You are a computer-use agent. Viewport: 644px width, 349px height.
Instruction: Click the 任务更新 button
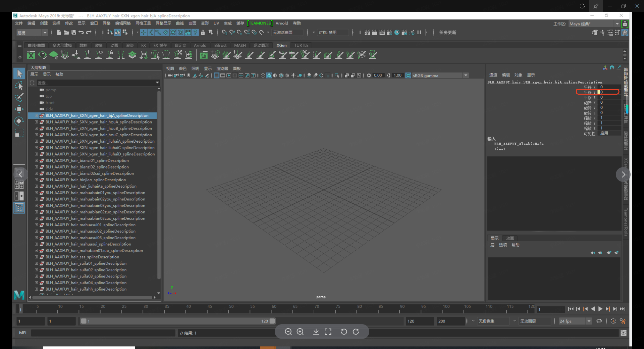(447, 33)
